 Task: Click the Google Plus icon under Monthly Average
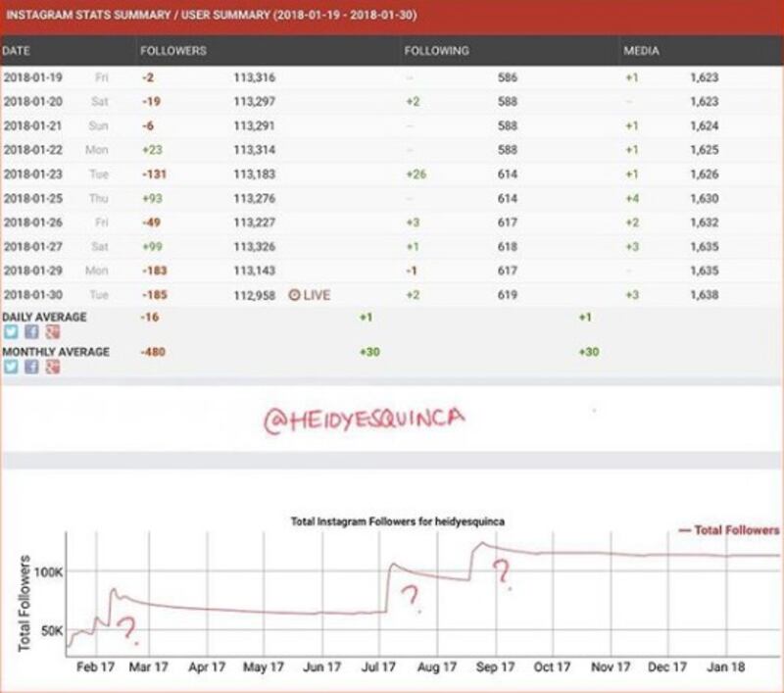[x=53, y=367]
